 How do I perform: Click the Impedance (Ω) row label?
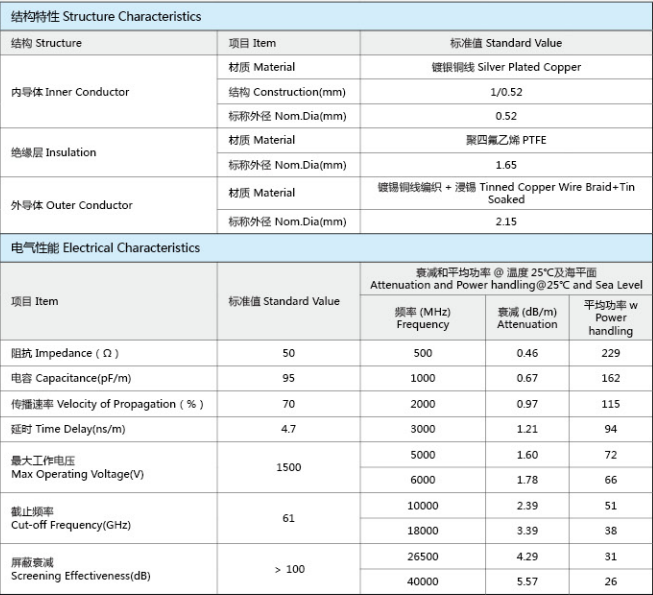66,354
